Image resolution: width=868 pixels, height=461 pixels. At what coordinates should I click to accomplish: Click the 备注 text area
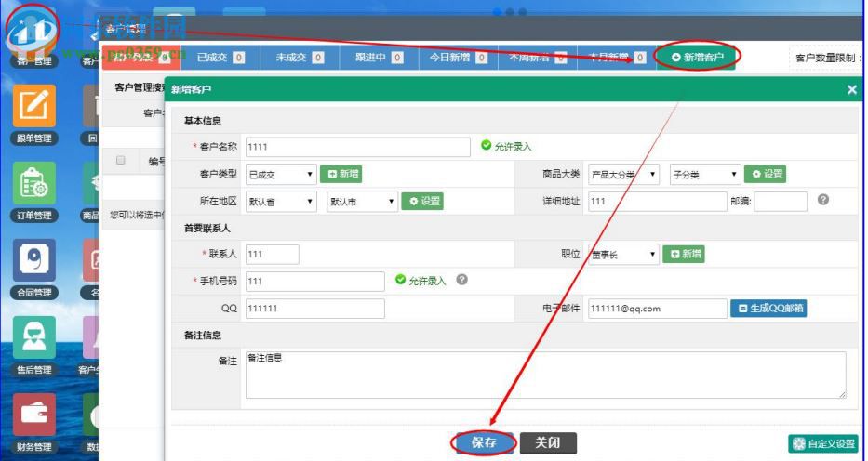tap(545, 375)
